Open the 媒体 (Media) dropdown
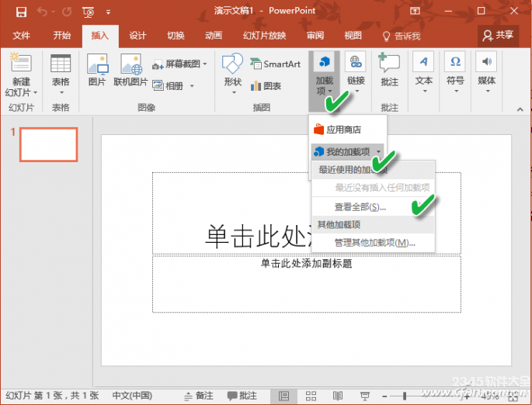The height and width of the screenshot is (405, 532). [x=486, y=73]
